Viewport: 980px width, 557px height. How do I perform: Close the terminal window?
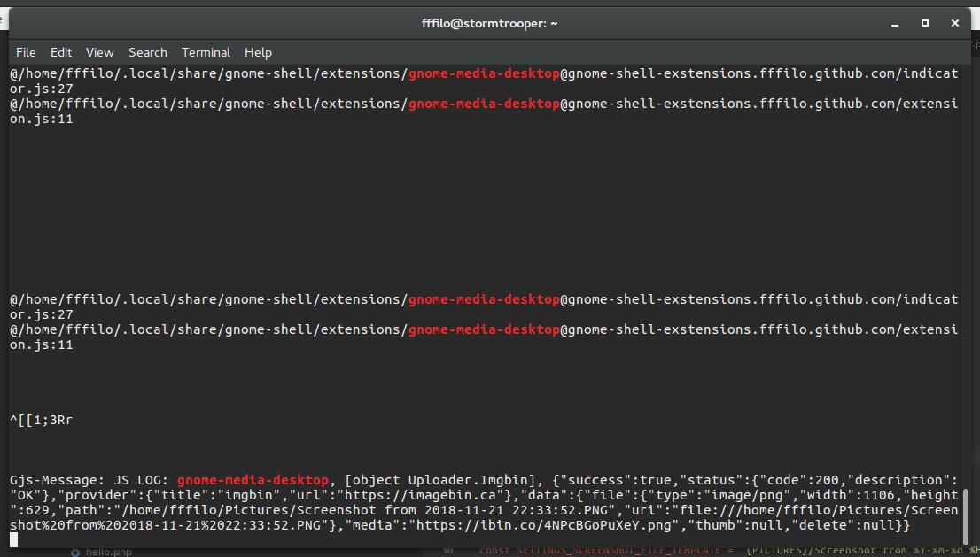(955, 23)
